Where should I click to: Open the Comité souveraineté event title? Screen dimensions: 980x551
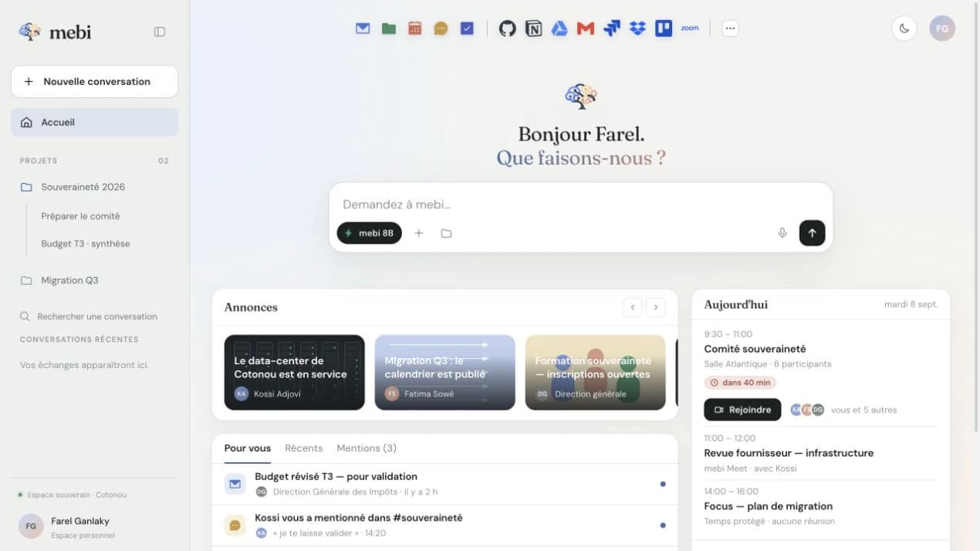755,349
